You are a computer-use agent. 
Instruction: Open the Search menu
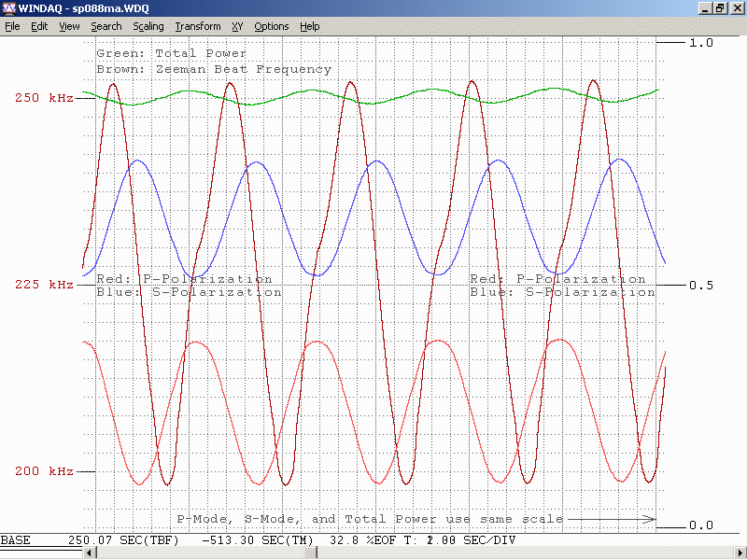coord(106,26)
